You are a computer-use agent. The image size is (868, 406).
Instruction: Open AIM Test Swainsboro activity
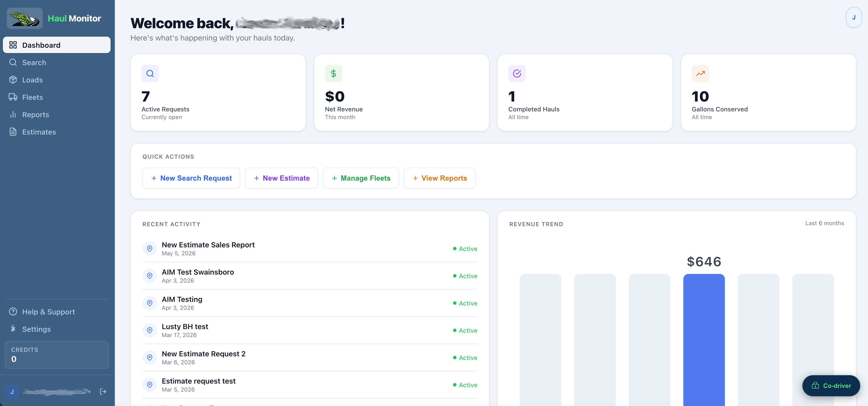[x=310, y=276]
